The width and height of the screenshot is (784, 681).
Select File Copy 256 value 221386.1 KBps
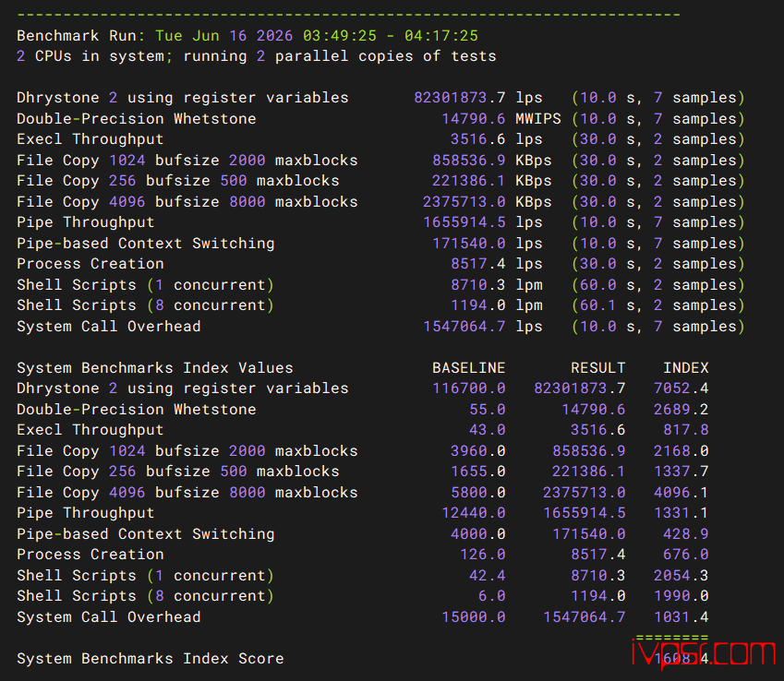tap(492, 180)
